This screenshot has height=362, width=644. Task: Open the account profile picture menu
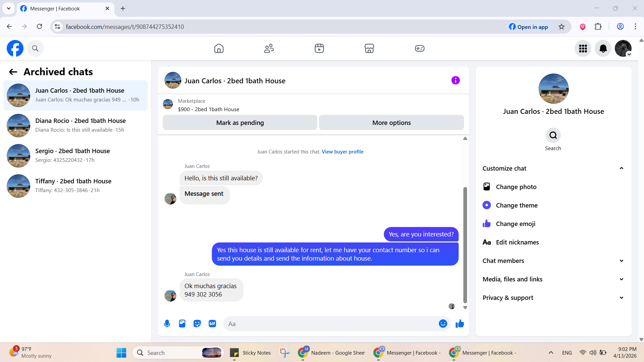pos(623,48)
